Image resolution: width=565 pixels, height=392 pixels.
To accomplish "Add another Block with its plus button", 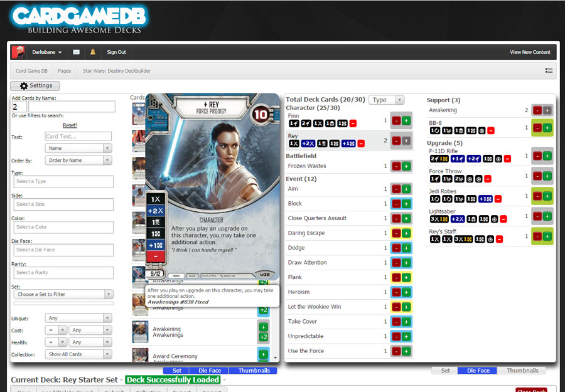I will click(406, 204).
